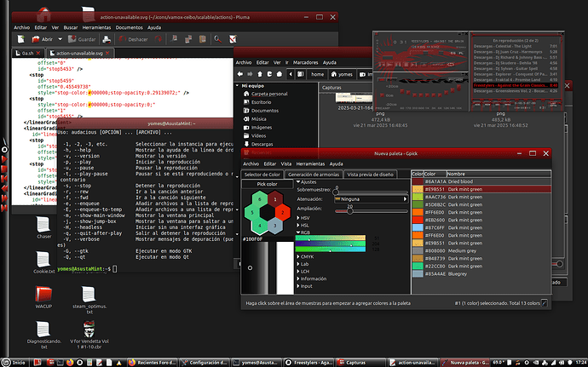Toggle the EQ window button in Audacious
588x367 pixels.
coord(453,54)
